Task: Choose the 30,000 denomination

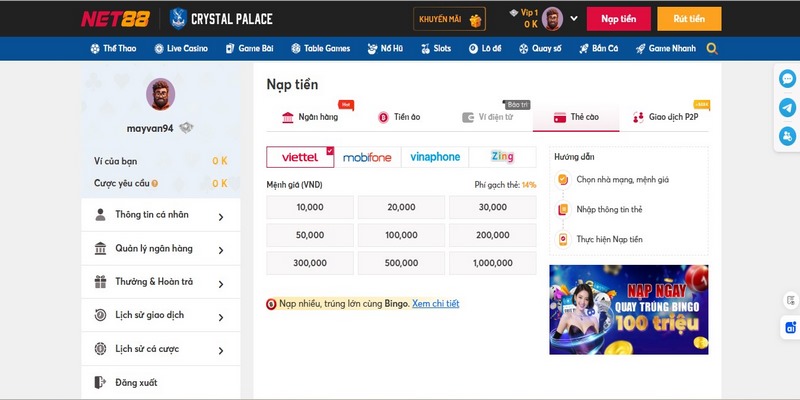Action: point(492,207)
